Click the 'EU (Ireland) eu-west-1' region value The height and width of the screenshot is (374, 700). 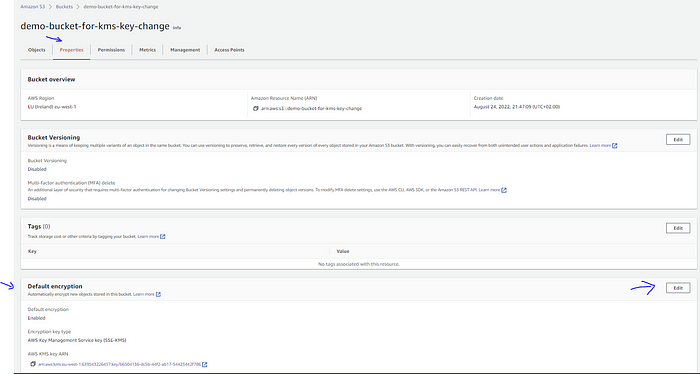coord(52,107)
